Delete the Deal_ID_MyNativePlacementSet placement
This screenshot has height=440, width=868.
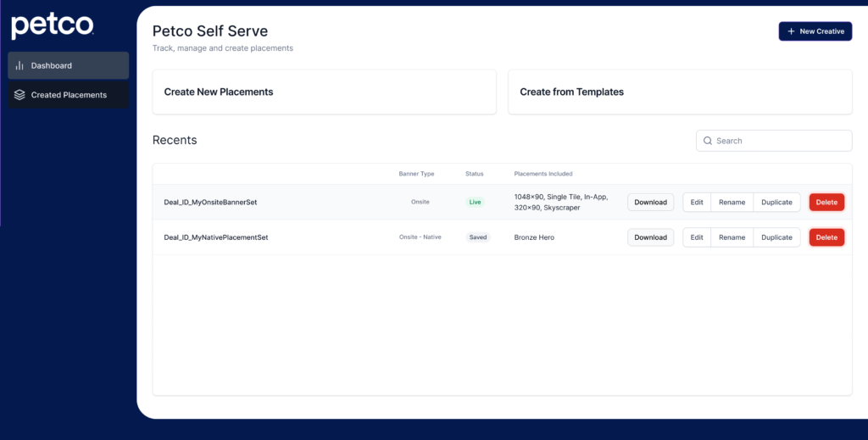pyautogui.click(x=826, y=237)
